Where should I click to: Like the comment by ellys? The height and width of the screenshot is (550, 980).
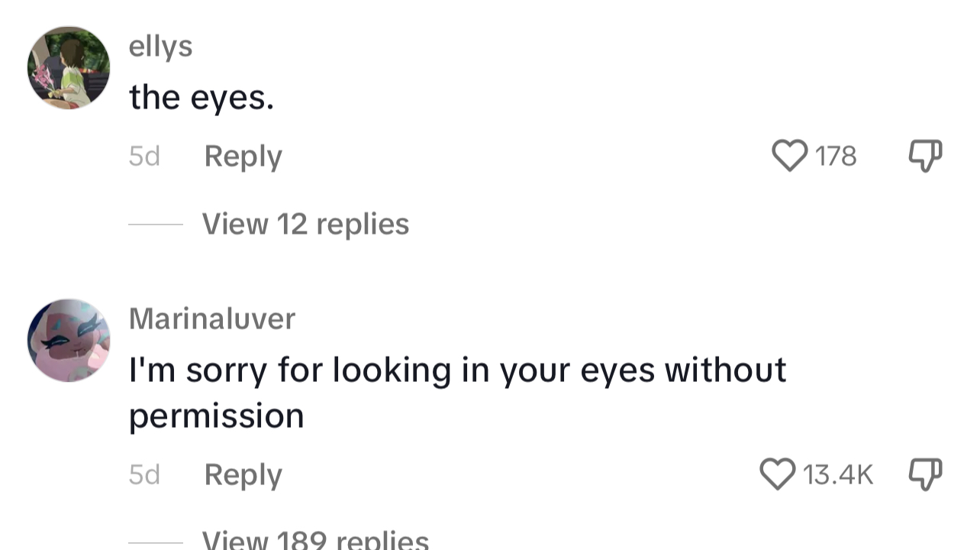click(790, 156)
